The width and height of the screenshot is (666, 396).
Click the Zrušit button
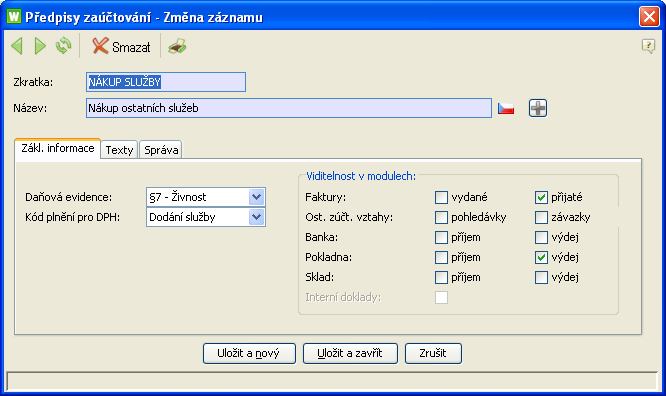pyautogui.click(x=433, y=354)
